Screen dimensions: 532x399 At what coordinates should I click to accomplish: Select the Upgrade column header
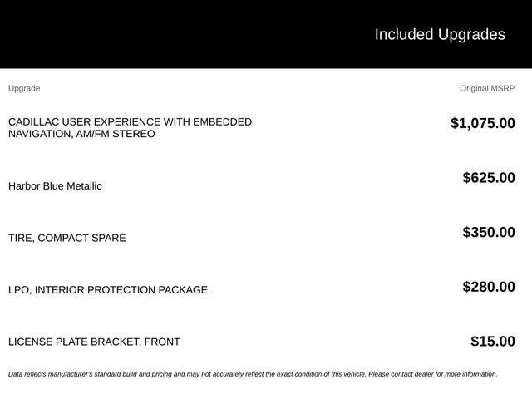[x=24, y=89]
